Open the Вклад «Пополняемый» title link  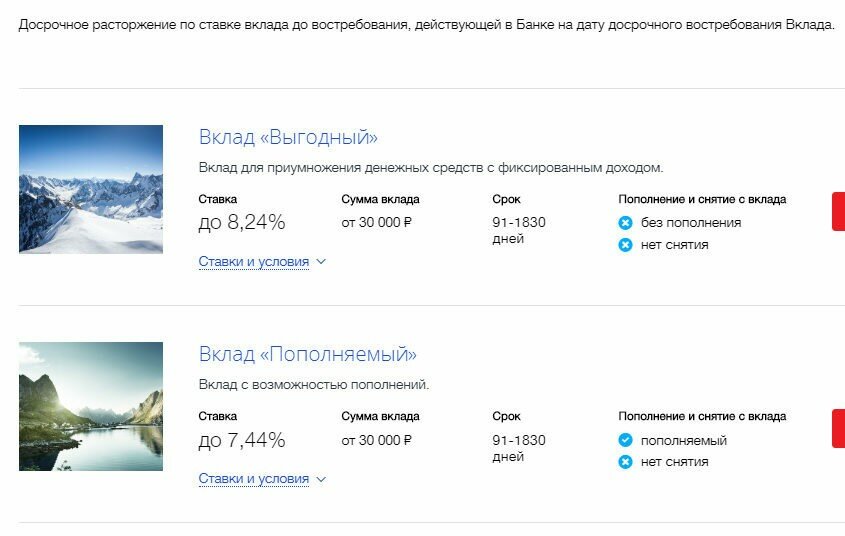(x=307, y=355)
